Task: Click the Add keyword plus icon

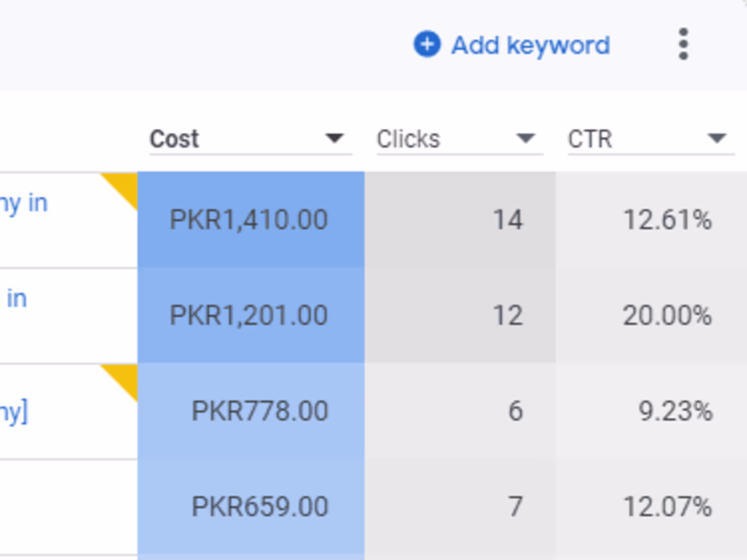Action: point(427,44)
